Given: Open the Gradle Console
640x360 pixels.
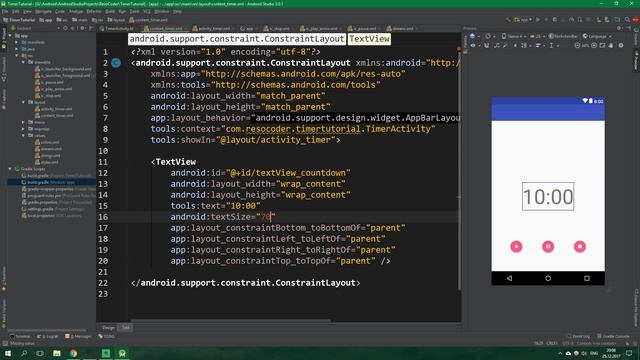Looking at the screenshot, I should (613, 336).
